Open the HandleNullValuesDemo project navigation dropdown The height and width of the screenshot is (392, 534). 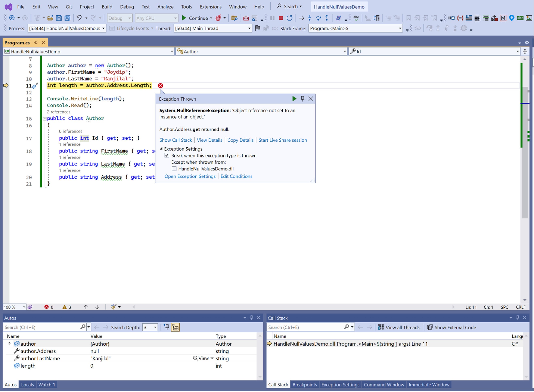(89, 52)
